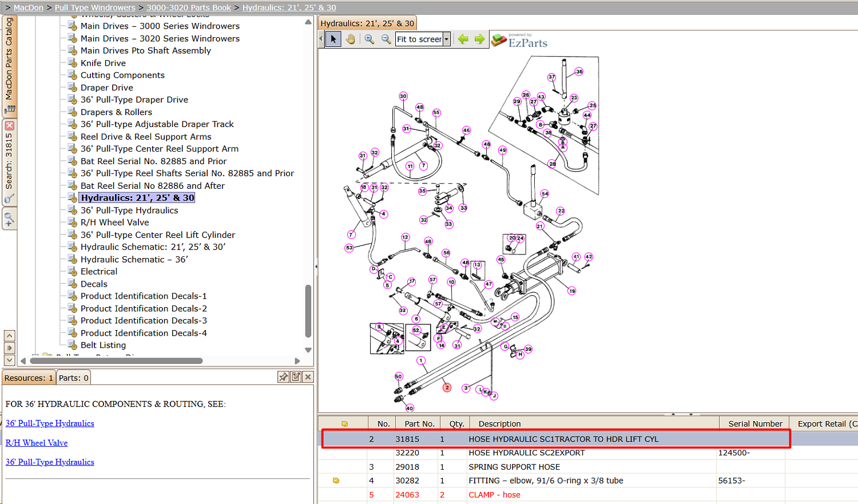Open the R/H Wheel Valve resource link
858x504 pixels.
[37, 443]
